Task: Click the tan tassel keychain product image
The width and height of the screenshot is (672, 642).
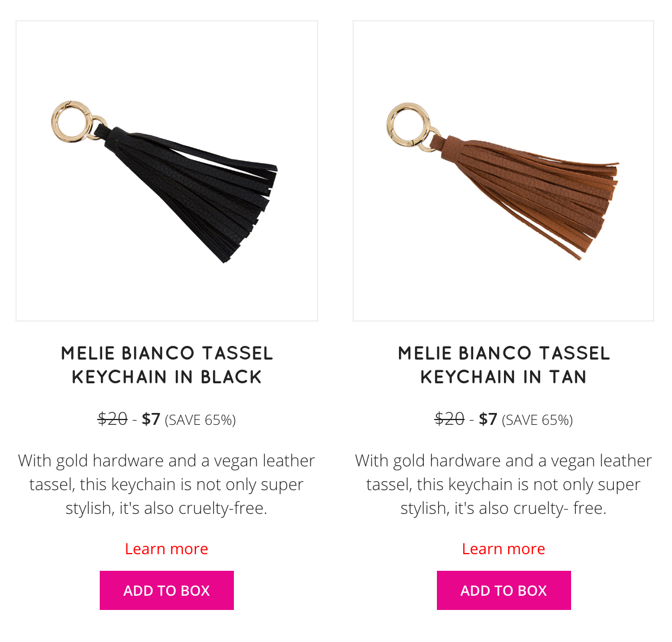Action: pyautogui.click(x=503, y=171)
